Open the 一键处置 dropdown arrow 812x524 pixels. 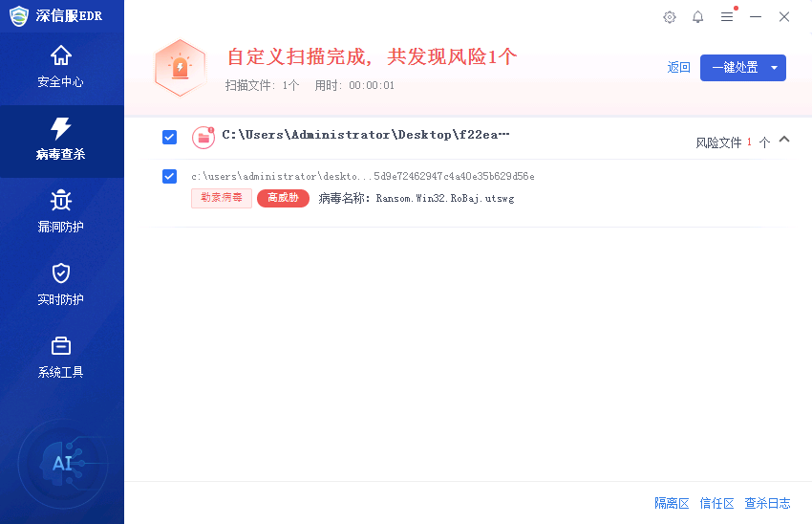coord(774,68)
